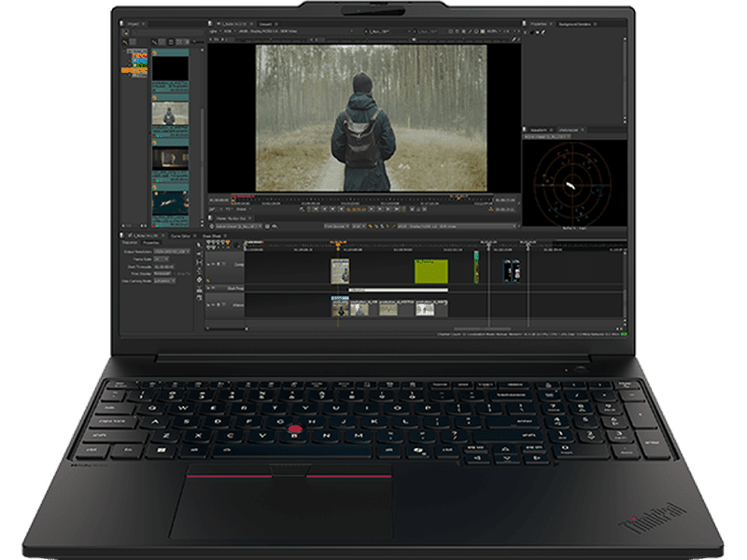Select the hiker clip thumbnail in bin
This screenshot has width=747, height=560.
click(x=170, y=113)
